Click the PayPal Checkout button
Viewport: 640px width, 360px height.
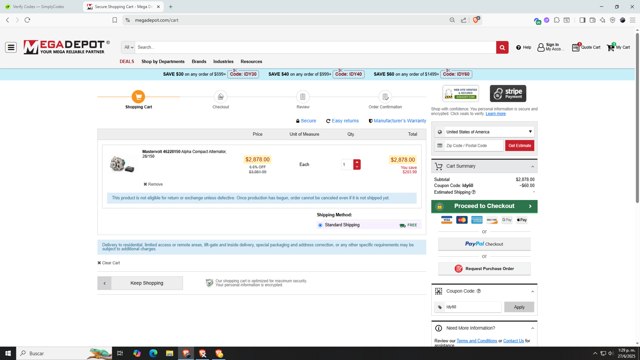tap(484, 244)
